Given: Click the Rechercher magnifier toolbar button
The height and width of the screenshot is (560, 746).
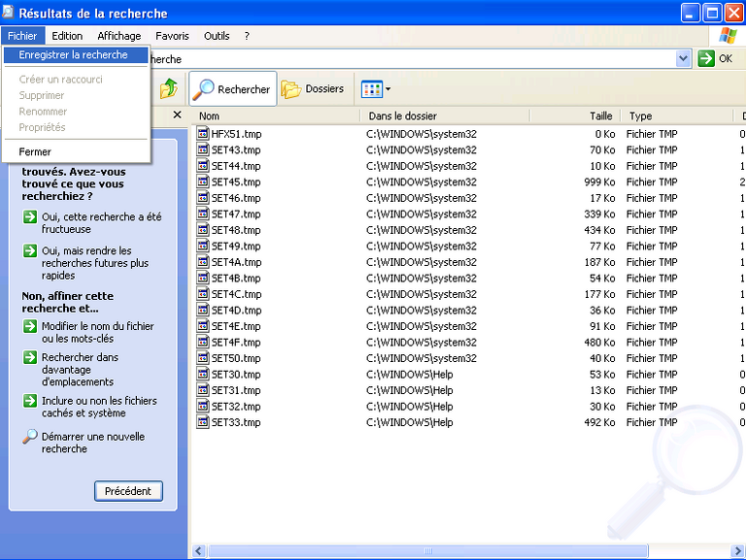Looking at the screenshot, I should pos(233,89).
